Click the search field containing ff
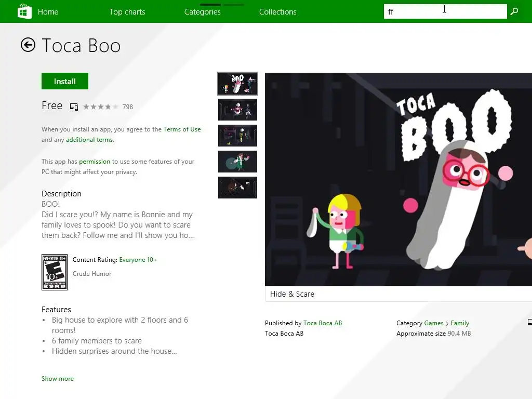532x399 pixels. click(445, 11)
